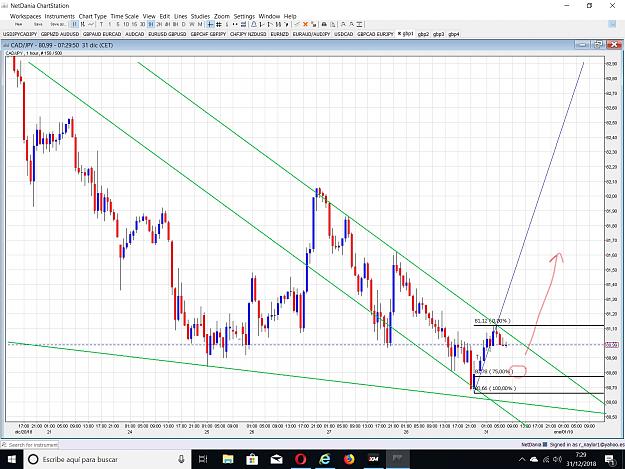The width and height of the screenshot is (625, 469).
Task: Toggle the crosshair cursor tool
Action: [x=210, y=24]
